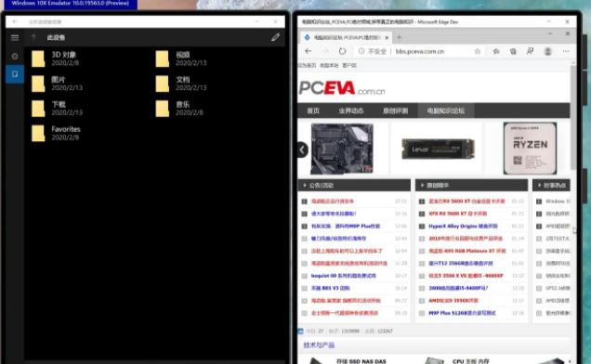
Task: Click the browser back arrow
Action: pyautogui.click(x=309, y=51)
